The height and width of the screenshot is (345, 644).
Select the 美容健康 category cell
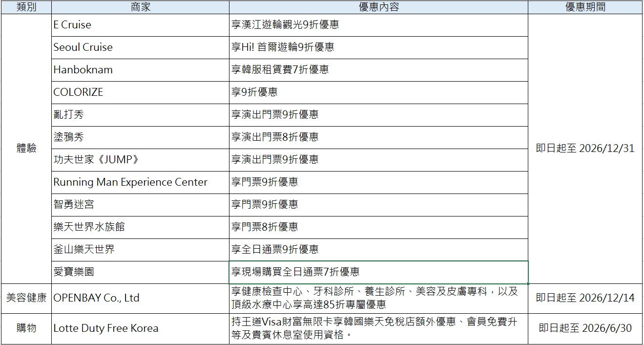26,298
